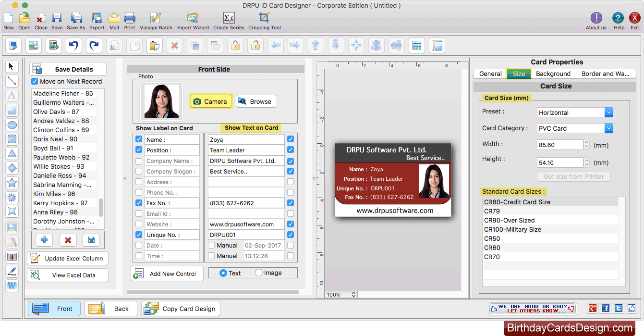Switch to the Size tab
Screen dimensions: 644x336
[519, 74]
